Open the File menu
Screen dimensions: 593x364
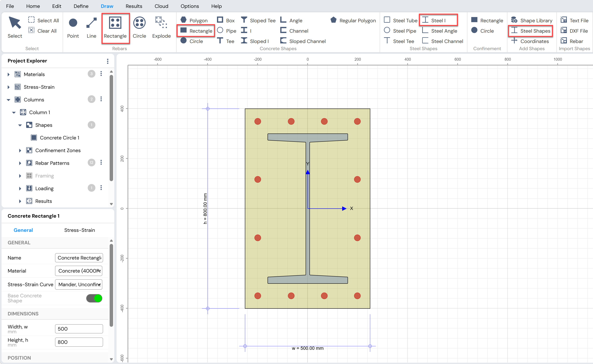(10, 6)
